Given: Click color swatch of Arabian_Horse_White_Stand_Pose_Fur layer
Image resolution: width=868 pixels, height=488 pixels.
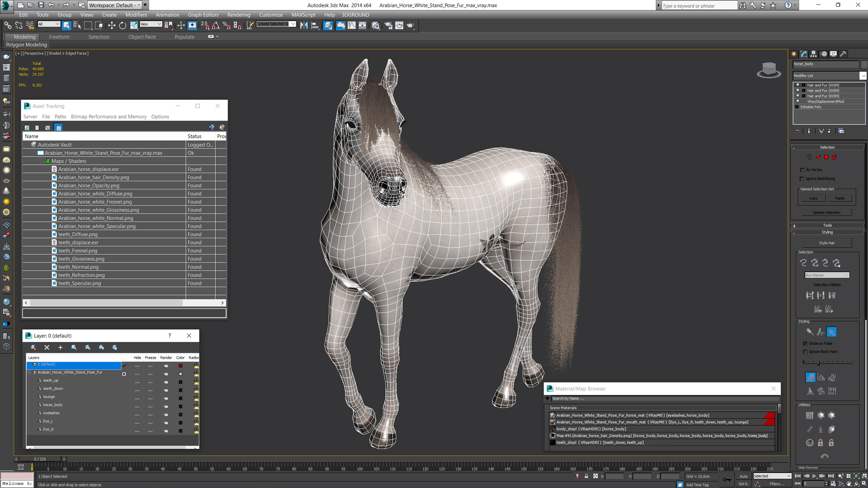Looking at the screenshot, I should point(180,374).
